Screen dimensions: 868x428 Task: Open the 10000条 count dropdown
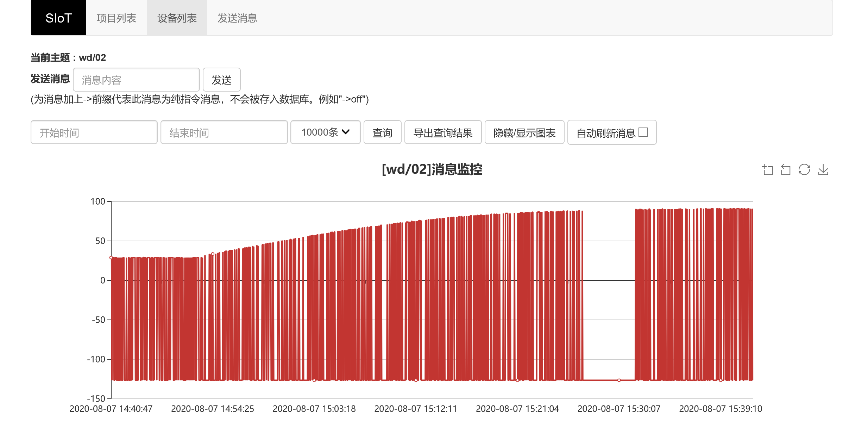click(325, 132)
